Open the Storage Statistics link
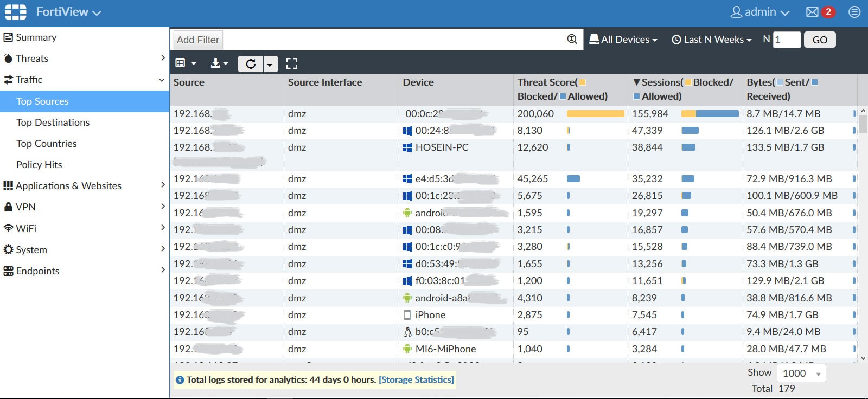This screenshot has height=399, width=868. [x=416, y=379]
